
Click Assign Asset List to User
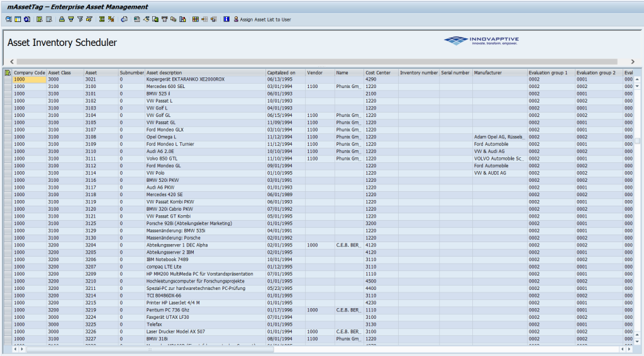[x=262, y=19]
